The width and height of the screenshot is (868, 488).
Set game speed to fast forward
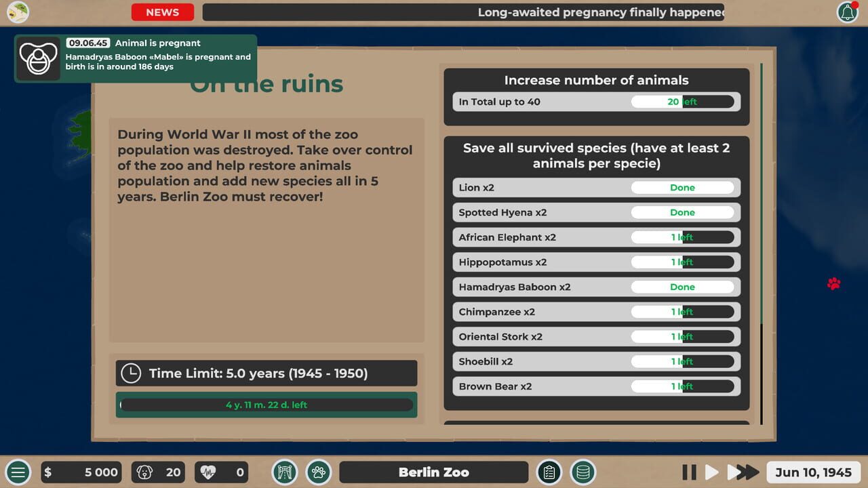[743, 472]
